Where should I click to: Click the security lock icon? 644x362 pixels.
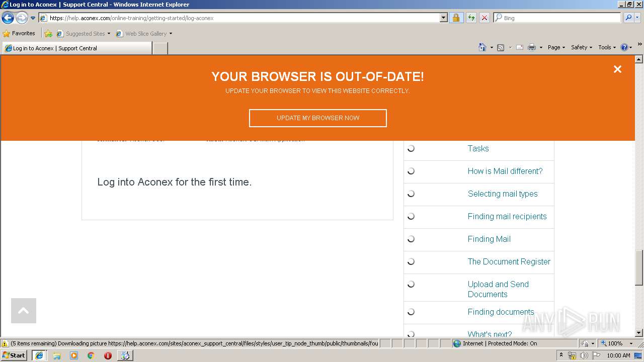pyautogui.click(x=456, y=18)
